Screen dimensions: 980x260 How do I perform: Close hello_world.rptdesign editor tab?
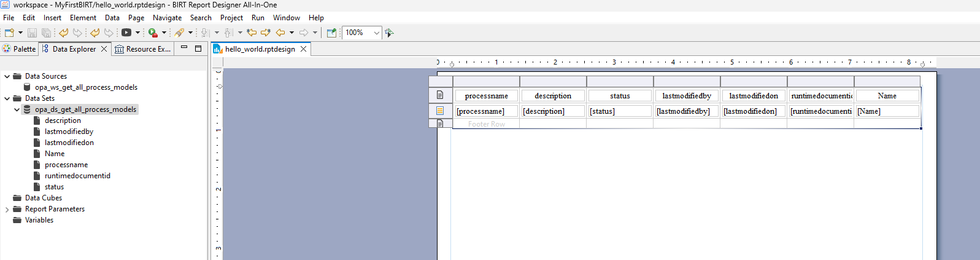(x=303, y=49)
